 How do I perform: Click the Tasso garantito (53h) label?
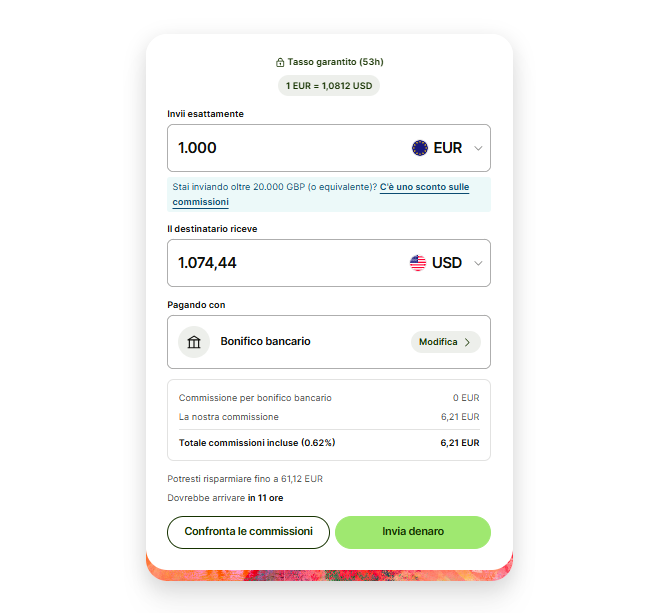pyautogui.click(x=335, y=62)
